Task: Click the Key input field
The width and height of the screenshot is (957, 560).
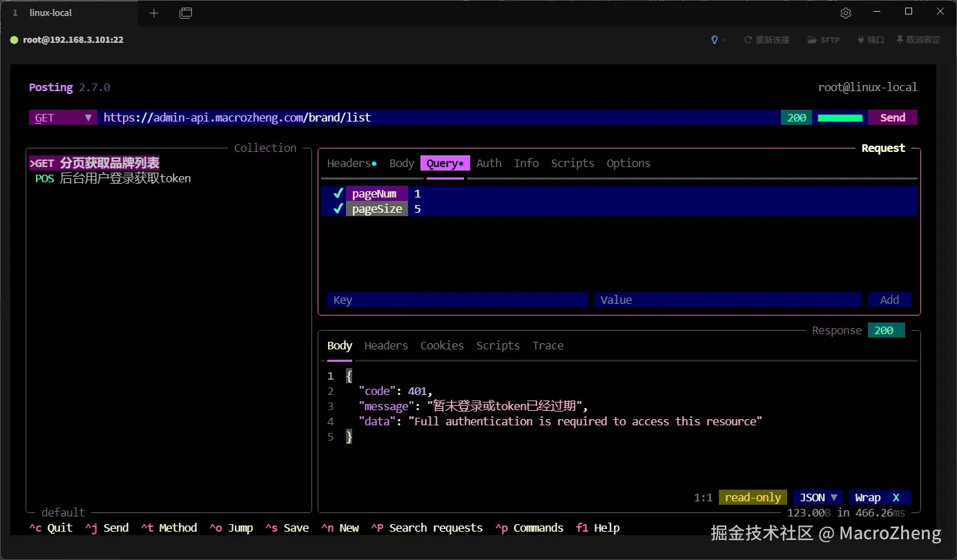Action: 457,300
